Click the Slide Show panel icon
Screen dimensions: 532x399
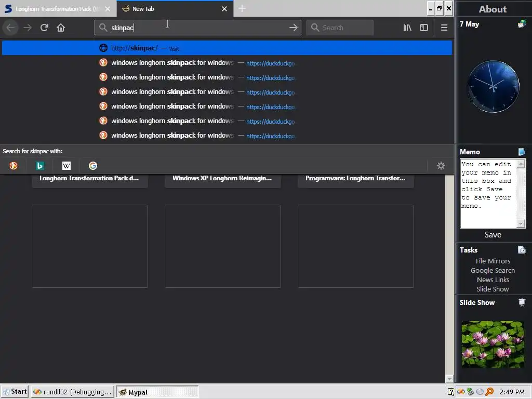pos(522,302)
